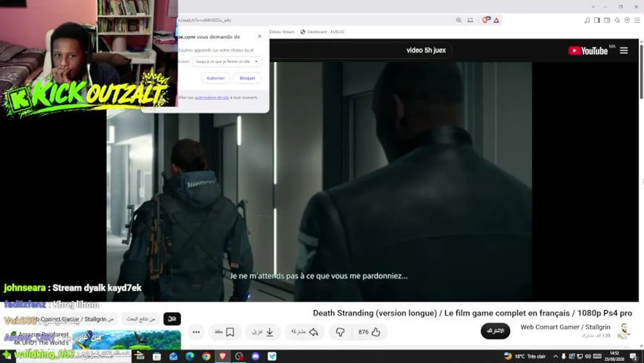This screenshot has height=363, width=644.
Task: Launch Google Chrome from the taskbar
Action: [206, 356]
